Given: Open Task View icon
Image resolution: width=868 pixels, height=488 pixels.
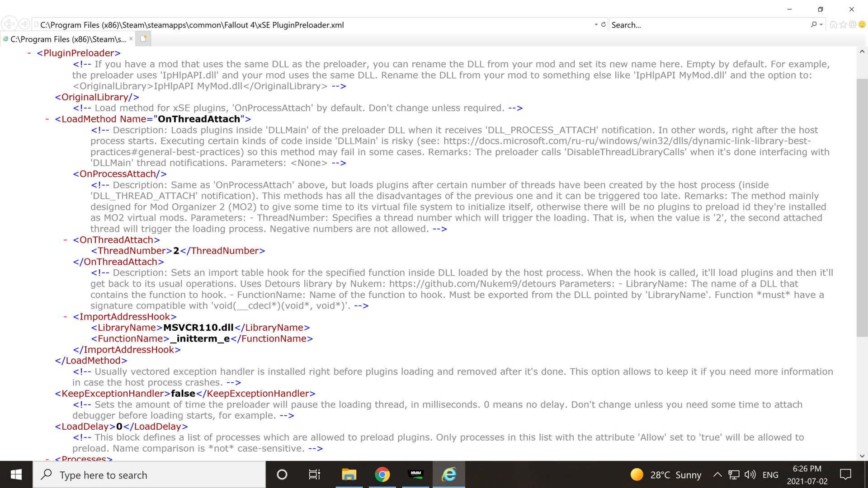Looking at the screenshot, I should (314, 474).
